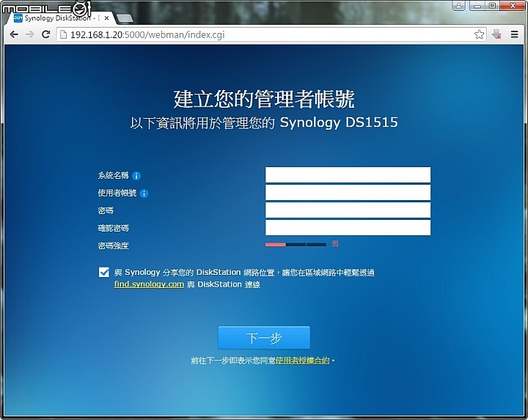
Task: Click the 確認密碼 input field
Action: coord(348,227)
